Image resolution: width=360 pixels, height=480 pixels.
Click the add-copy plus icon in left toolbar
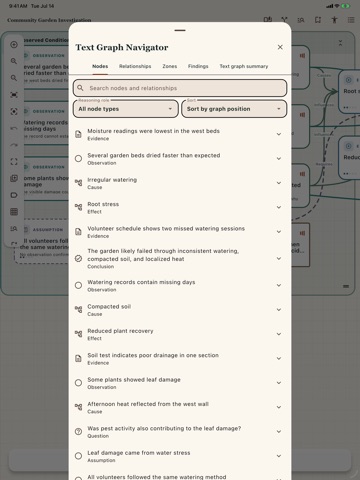tap(14, 178)
